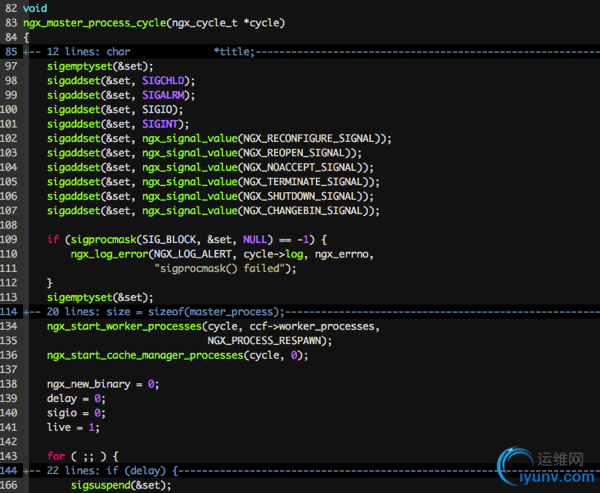This screenshot has width=600, height=493.
Task: Click ngx_errno on line 110
Action: click(341, 255)
